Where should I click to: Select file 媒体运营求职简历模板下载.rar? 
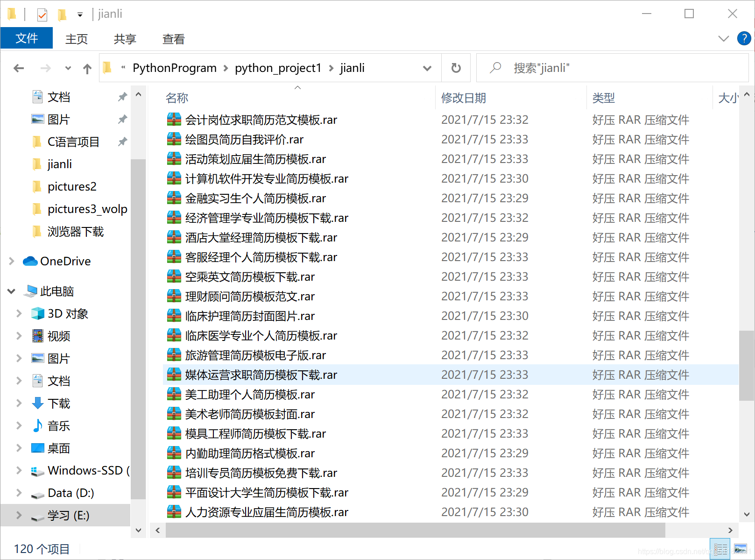point(451,375)
